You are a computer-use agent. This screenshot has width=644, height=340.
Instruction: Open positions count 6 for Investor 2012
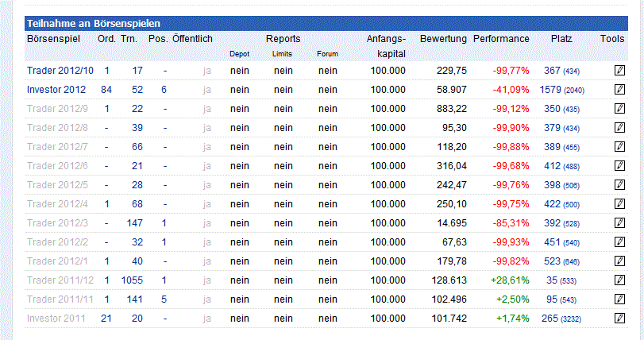(x=164, y=90)
